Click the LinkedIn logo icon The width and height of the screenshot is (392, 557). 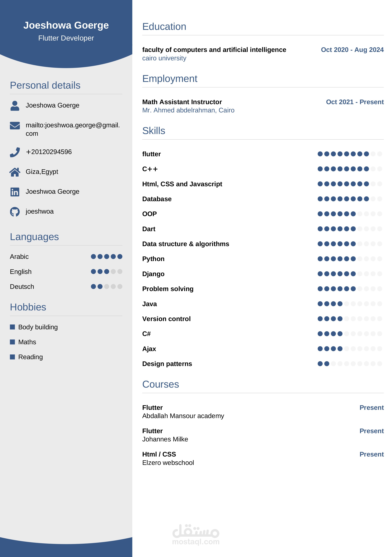(15, 192)
